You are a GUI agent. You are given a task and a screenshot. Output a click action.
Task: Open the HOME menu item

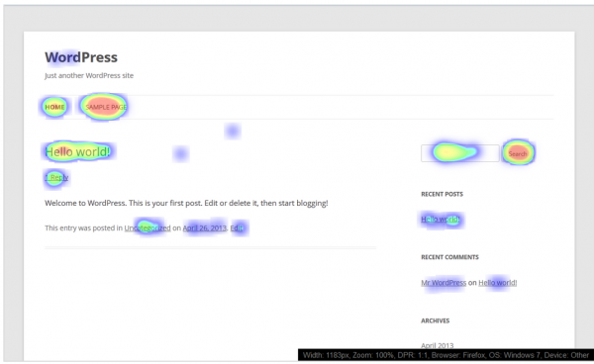54,107
